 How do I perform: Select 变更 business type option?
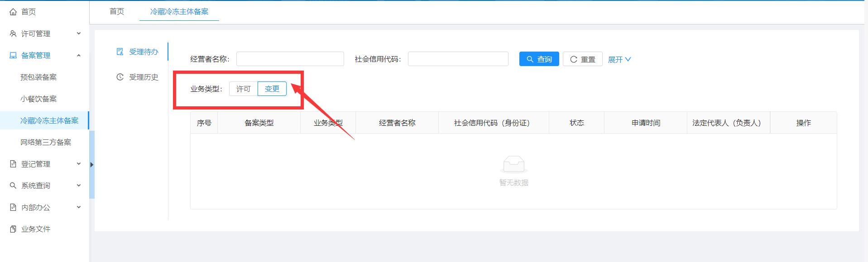pyautogui.click(x=272, y=89)
